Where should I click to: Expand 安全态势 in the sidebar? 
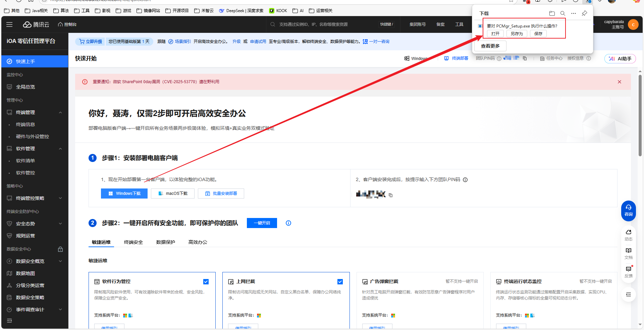point(60,224)
